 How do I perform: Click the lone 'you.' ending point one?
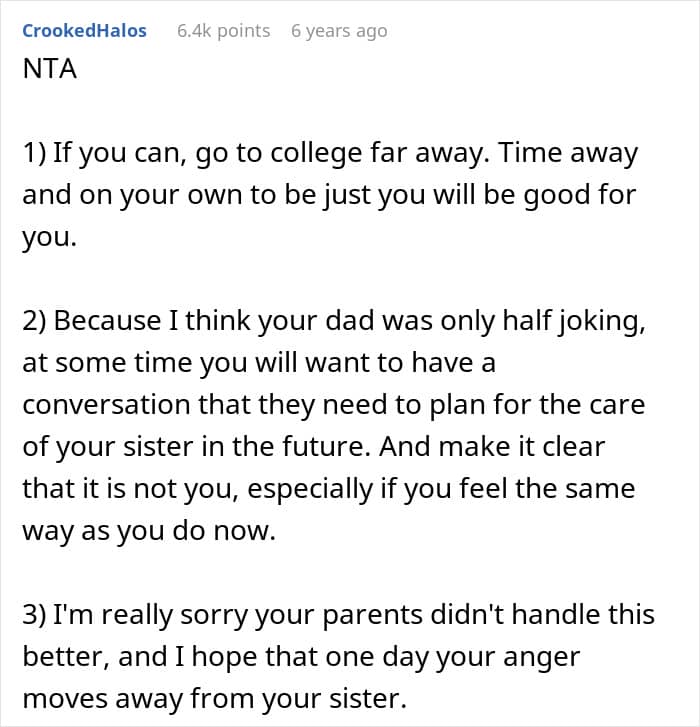(x=49, y=238)
